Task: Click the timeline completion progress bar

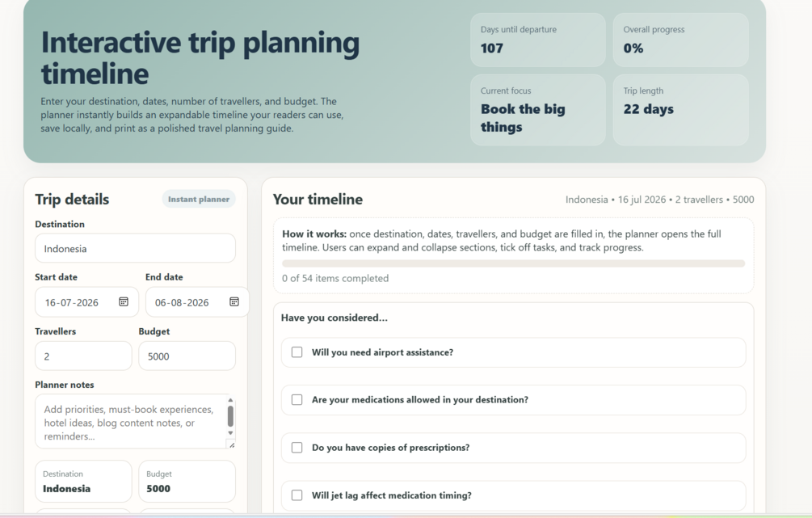Action: pos(513,263)
